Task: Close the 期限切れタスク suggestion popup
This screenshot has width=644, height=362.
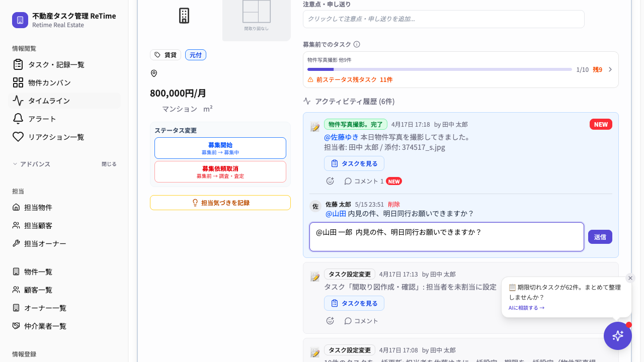Action: click(x=630, y=278)
